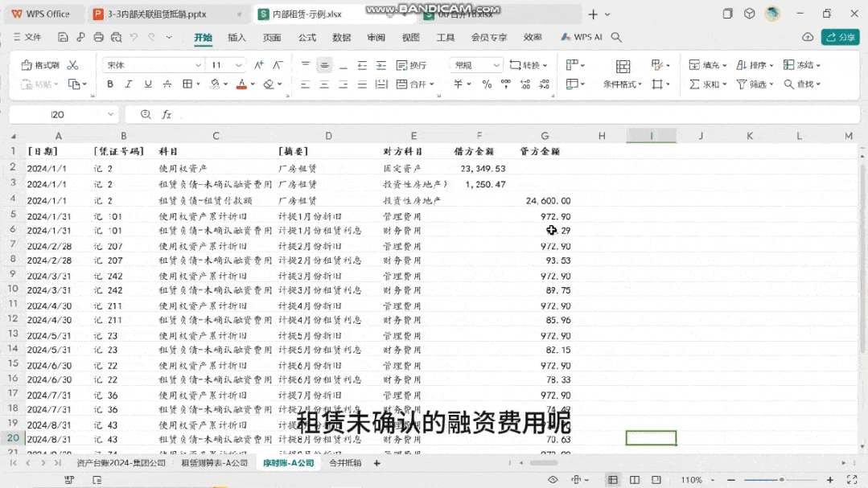Open the Page (页面) ribbon tab
Screen dimensions: 868x488
[272, 38]
